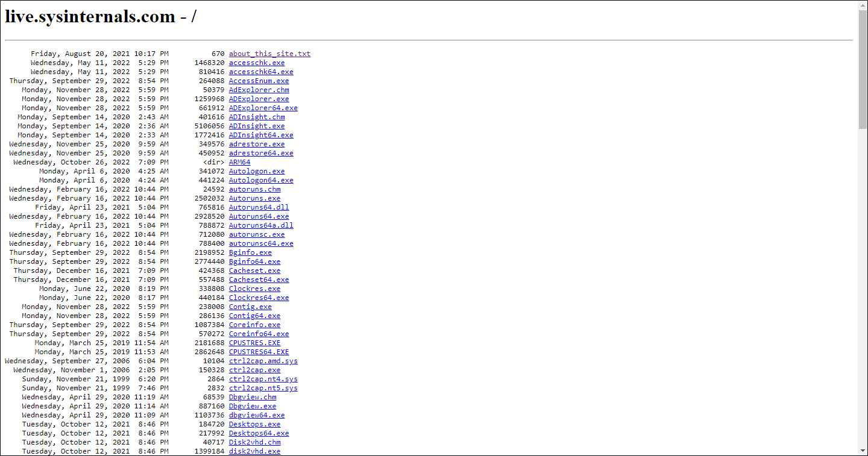Click the scrollbar down arrow
Viewport: 868px width, 456px height.
tap(863, 451)
